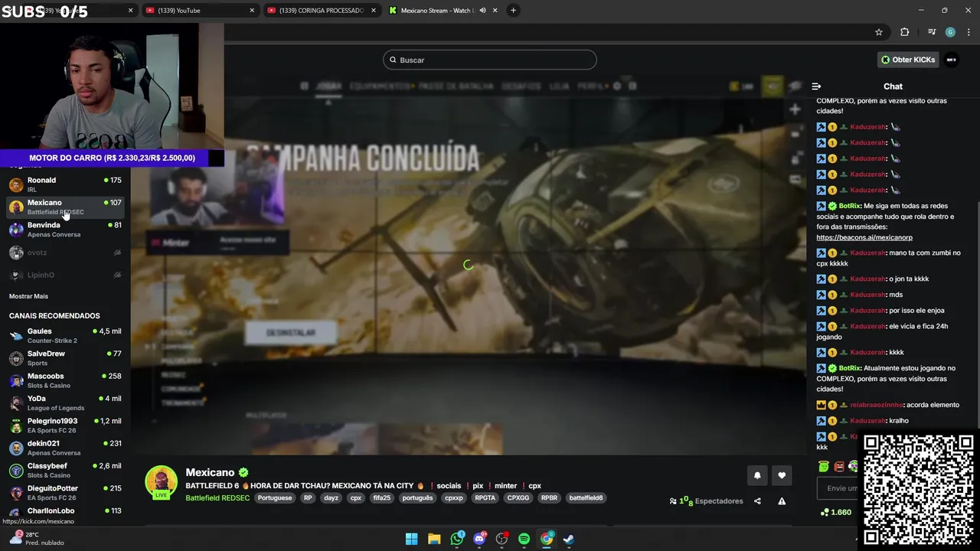Open offline channel ovotz in sidebar
980x551 pixels.
(65, 253)
